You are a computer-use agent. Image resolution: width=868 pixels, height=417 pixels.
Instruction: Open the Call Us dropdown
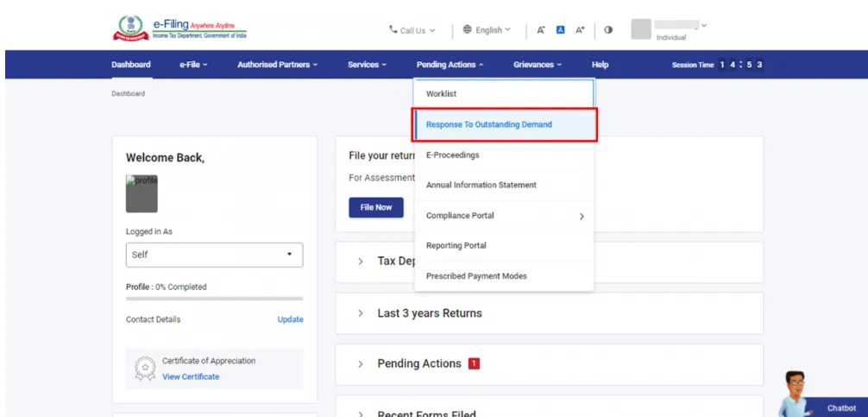click(x=412, y=30)
